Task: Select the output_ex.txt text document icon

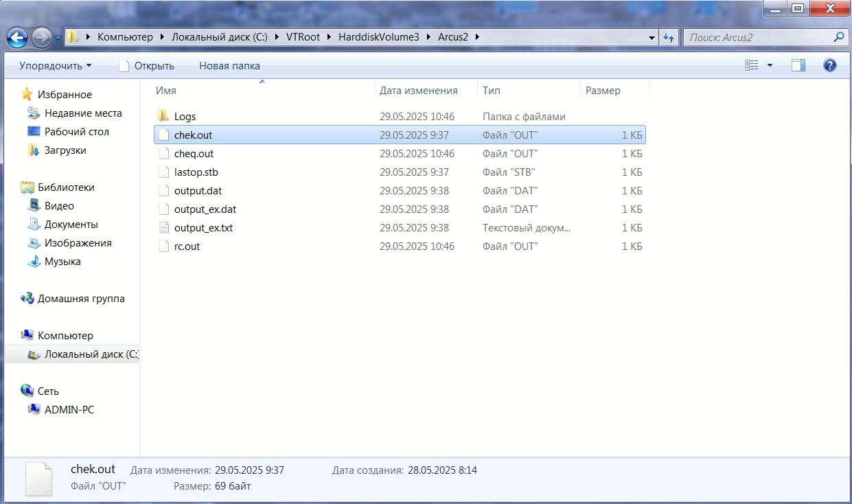Action: click(x=163, y=227)
